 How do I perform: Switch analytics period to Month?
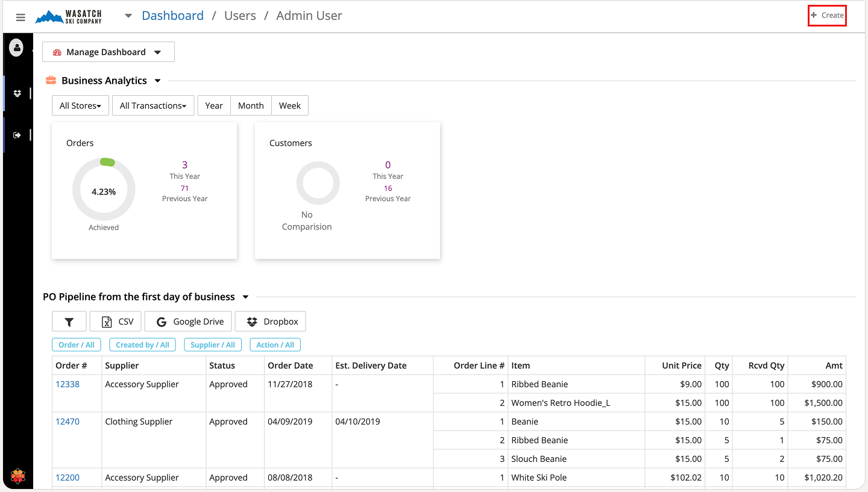251,105
